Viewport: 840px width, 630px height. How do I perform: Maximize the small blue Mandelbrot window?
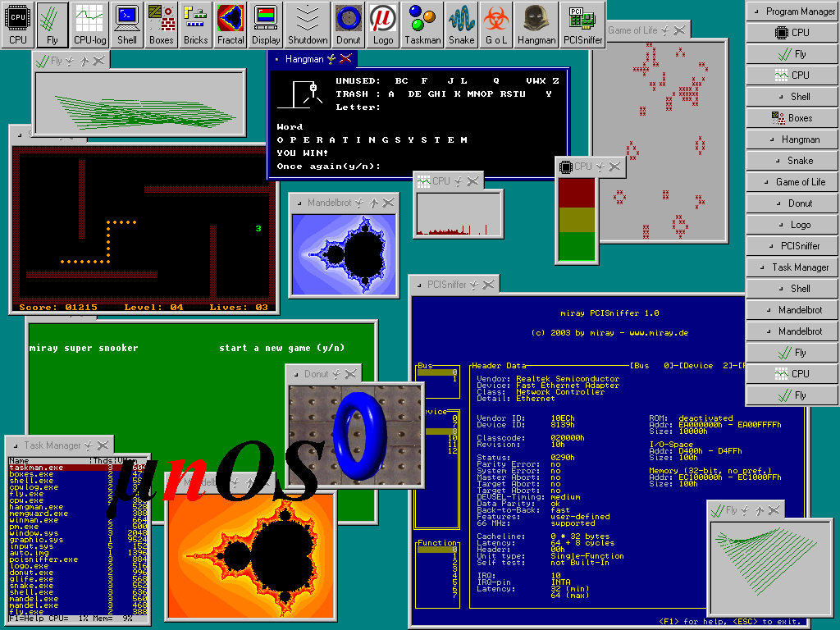373,203
